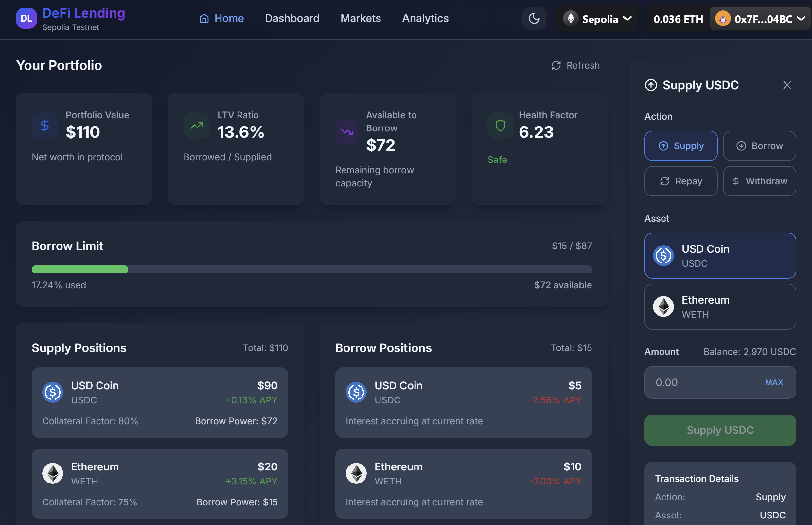The image size is (812, 525).
Task: Select the Home navigation icon
Action: point(204,18)
